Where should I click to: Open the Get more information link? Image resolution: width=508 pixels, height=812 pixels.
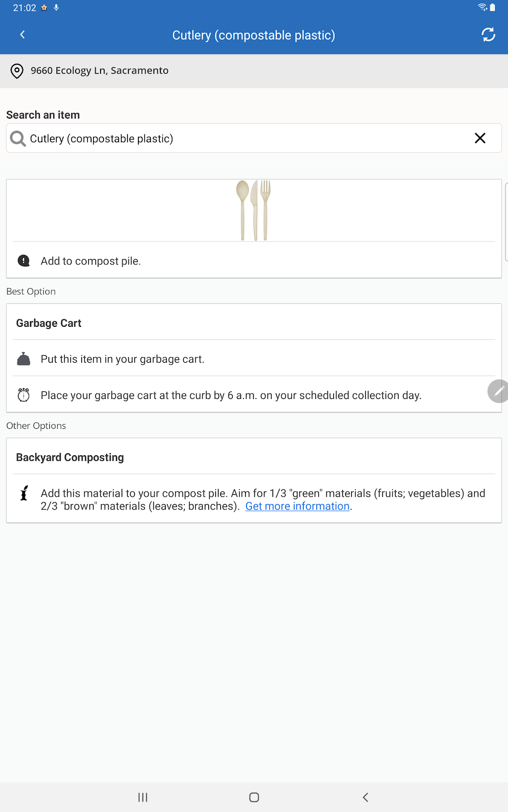(297, 506)
